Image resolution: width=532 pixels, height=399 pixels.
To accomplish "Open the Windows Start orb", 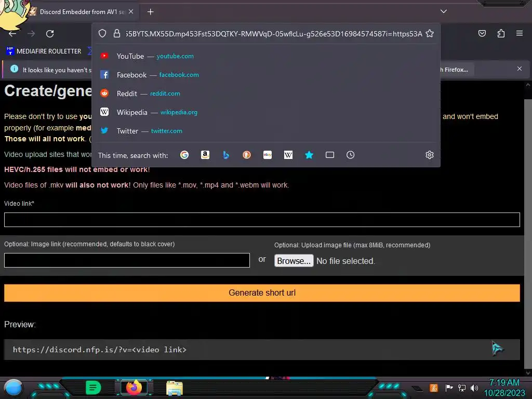I will pos(13,389).
